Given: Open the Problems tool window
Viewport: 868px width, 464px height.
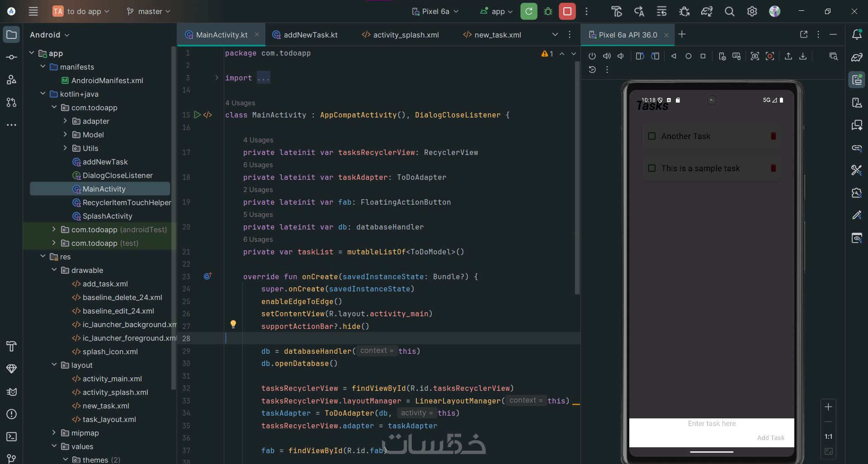Looking at the screenshot, I should [x=12, y=414].
